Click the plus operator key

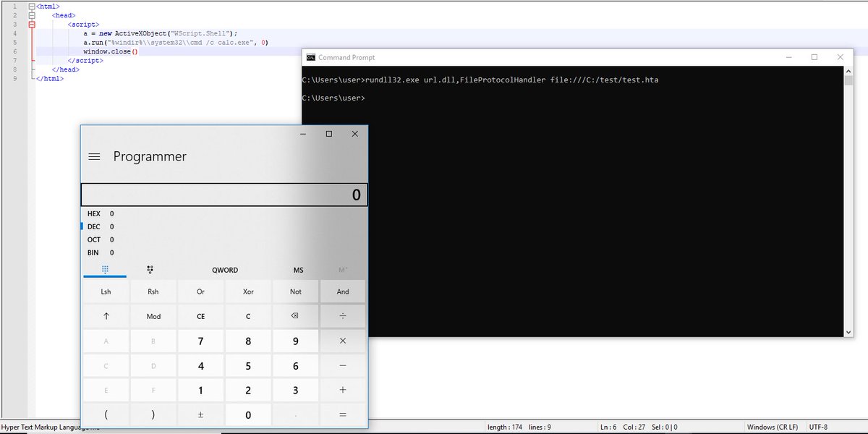coord(343,391)
